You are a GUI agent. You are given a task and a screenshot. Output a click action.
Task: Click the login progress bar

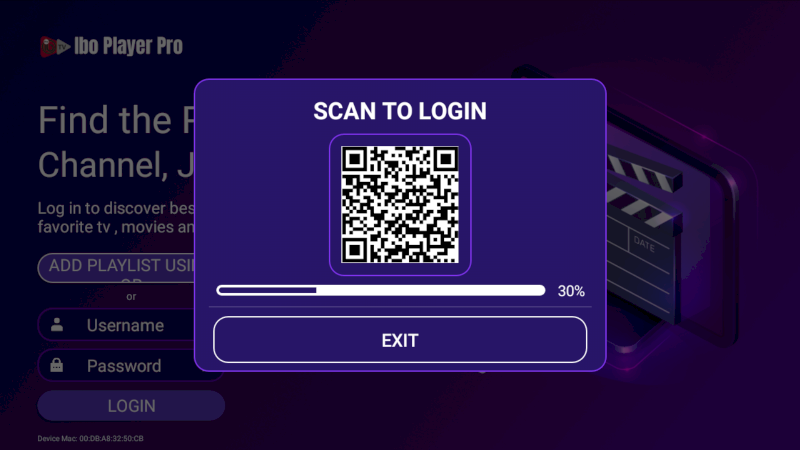click(x=381, y=290)
